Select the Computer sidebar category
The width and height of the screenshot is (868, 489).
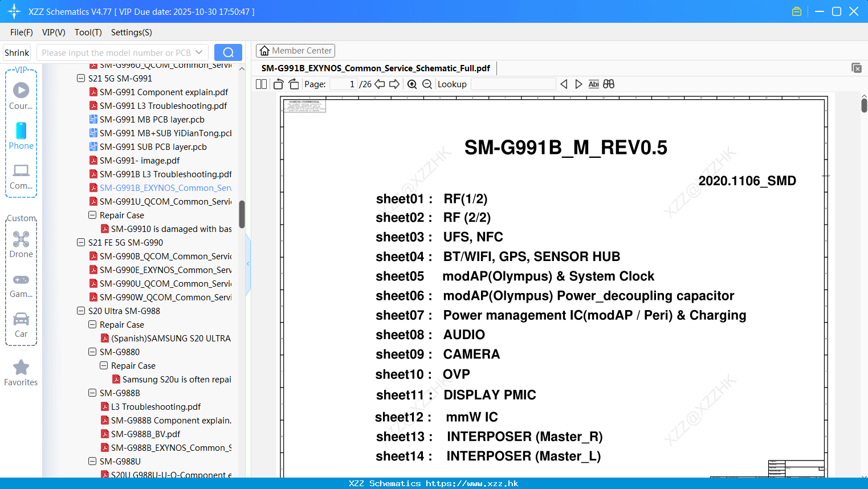coord(21,176)
